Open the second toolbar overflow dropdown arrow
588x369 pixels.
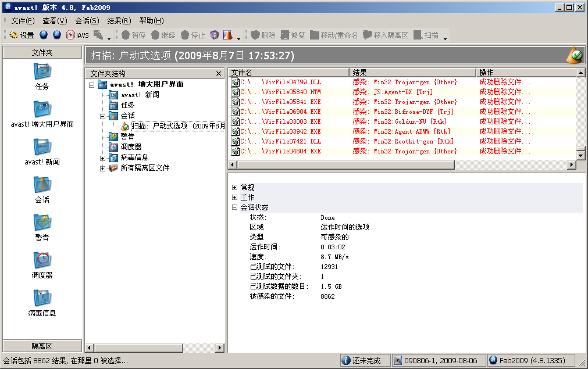[238, 38]
